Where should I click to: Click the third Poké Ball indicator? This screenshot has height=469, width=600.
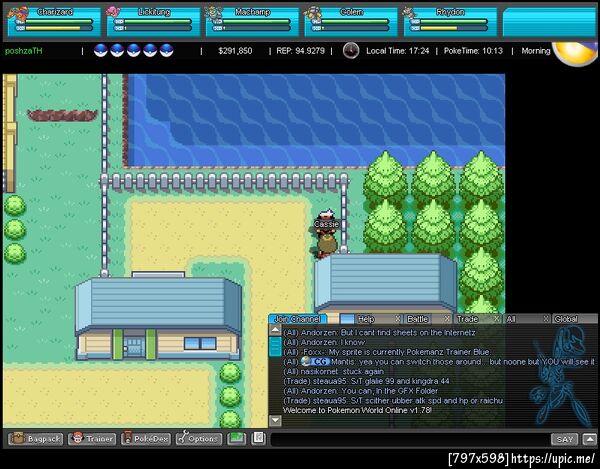pos(134,50)
